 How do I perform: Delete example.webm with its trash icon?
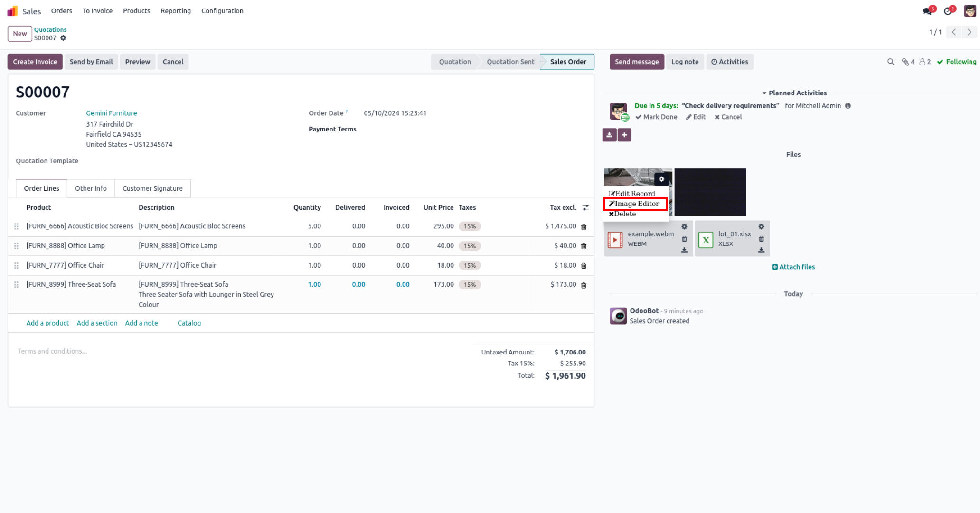click(x=684, y=239)
